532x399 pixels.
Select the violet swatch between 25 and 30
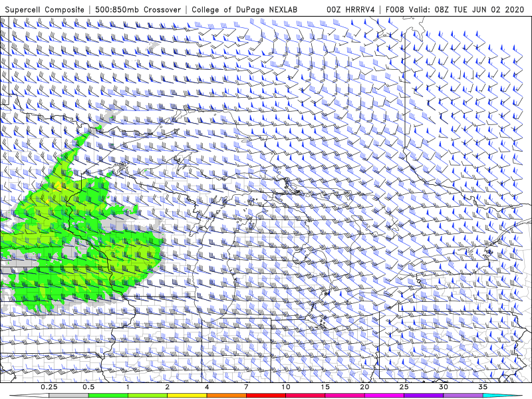[x=424, y=396]
